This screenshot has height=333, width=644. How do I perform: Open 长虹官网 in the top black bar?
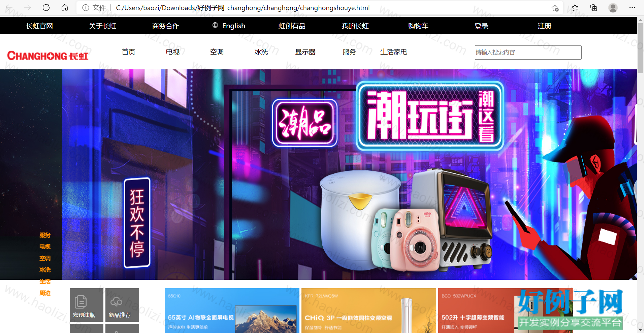click(39, 26)
